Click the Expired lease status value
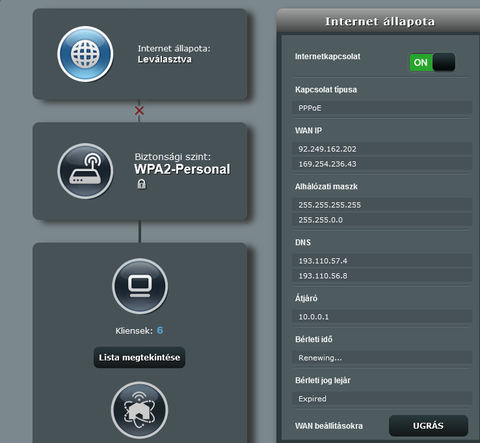Image resolution: width=480 pixels, height=443 pixels. click(x=382, y=399)
